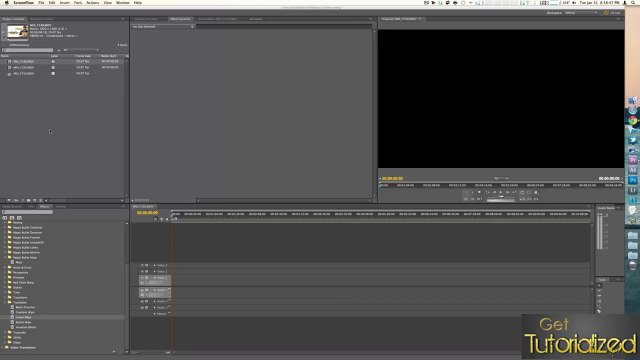
Task: Click the timeline current timecode display
Action: point(147,213)
